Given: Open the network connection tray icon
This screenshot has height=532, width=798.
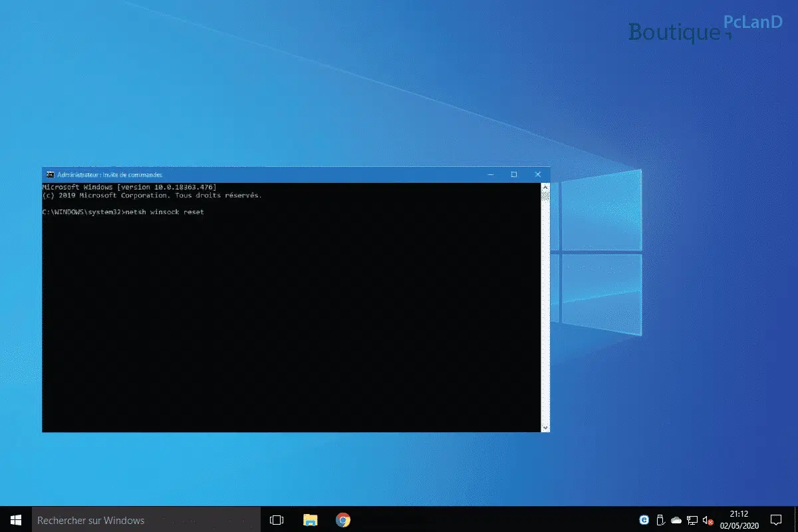Looking at the screenshot, I should tap(692, 520).
